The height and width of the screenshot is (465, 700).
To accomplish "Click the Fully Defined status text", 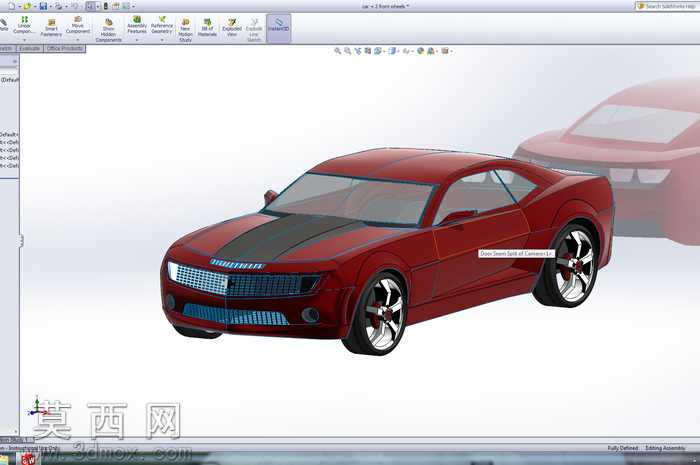I will click(622, 448).
